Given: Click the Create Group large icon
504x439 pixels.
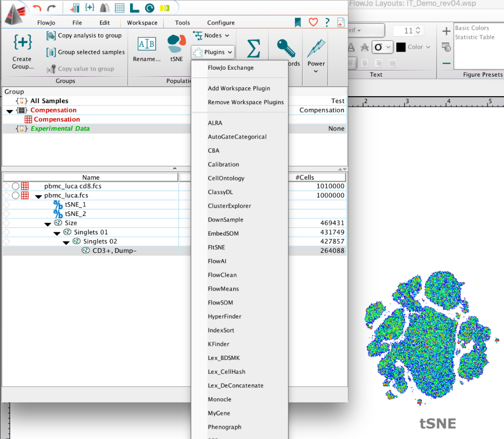Looking at the screenshot, I should (22, 42).
